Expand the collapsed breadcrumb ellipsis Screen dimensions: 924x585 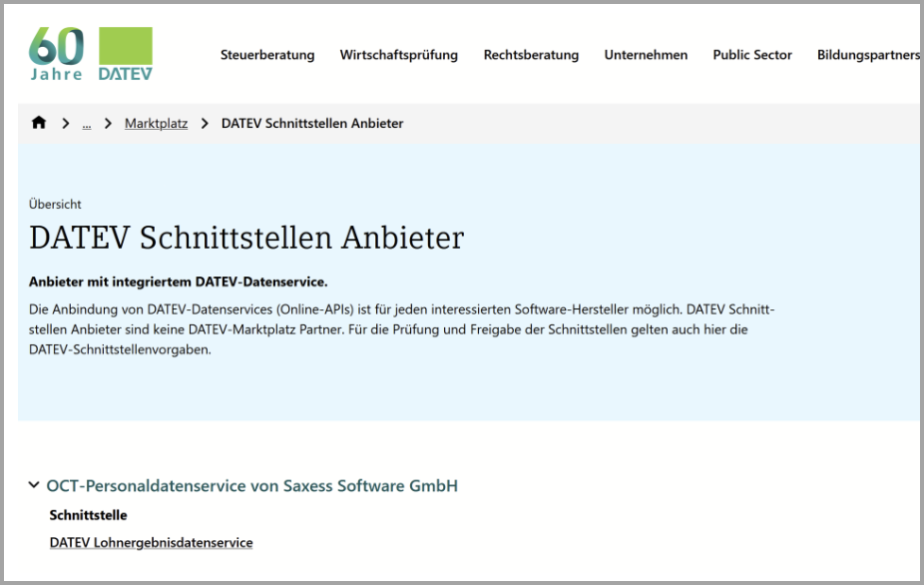(x=87, y=124)
